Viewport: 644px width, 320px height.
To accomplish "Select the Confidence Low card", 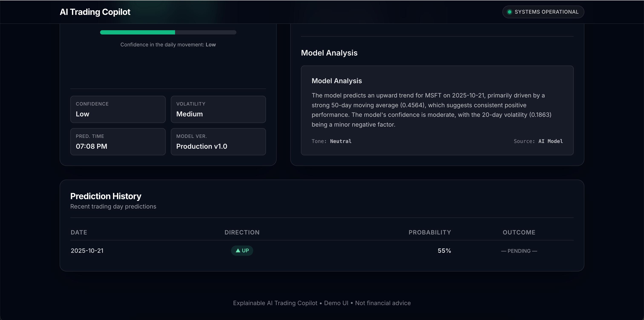I will 118,109.
